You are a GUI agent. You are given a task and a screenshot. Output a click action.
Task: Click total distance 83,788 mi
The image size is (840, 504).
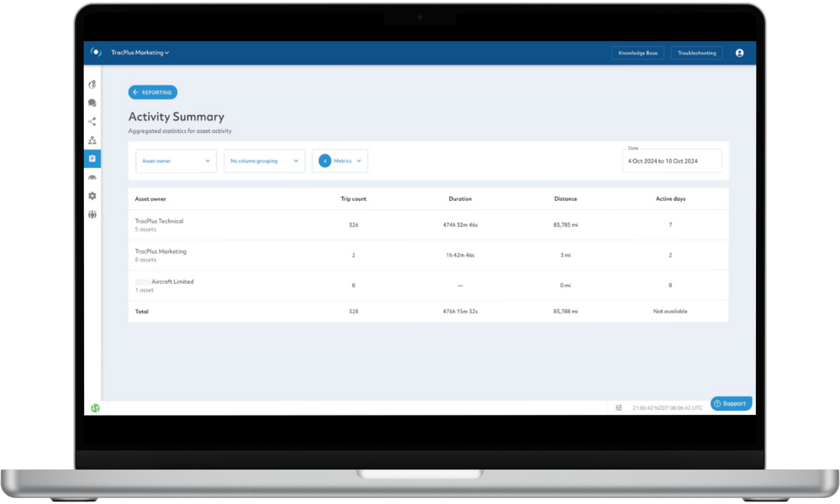pyautogui.click(x=565, y=311)
